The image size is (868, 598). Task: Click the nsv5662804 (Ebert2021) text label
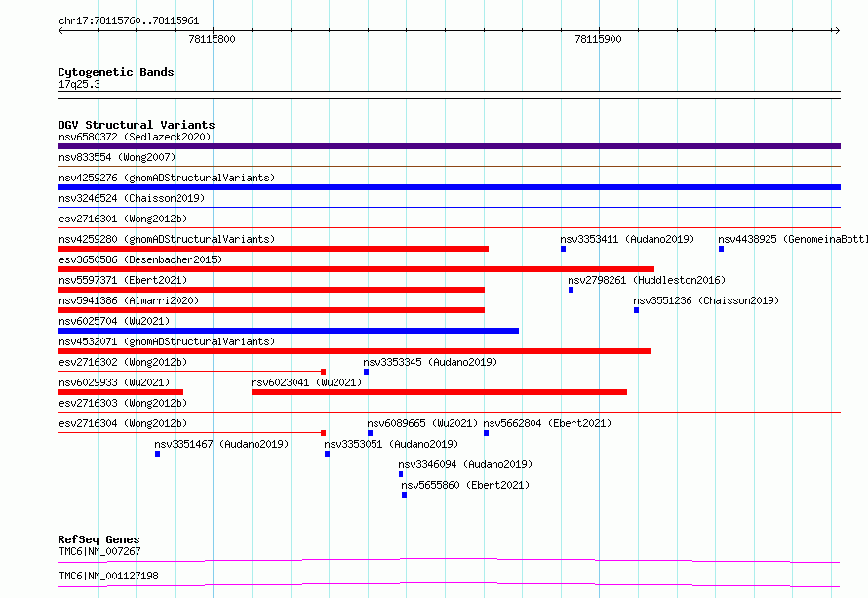coord(547,423)
